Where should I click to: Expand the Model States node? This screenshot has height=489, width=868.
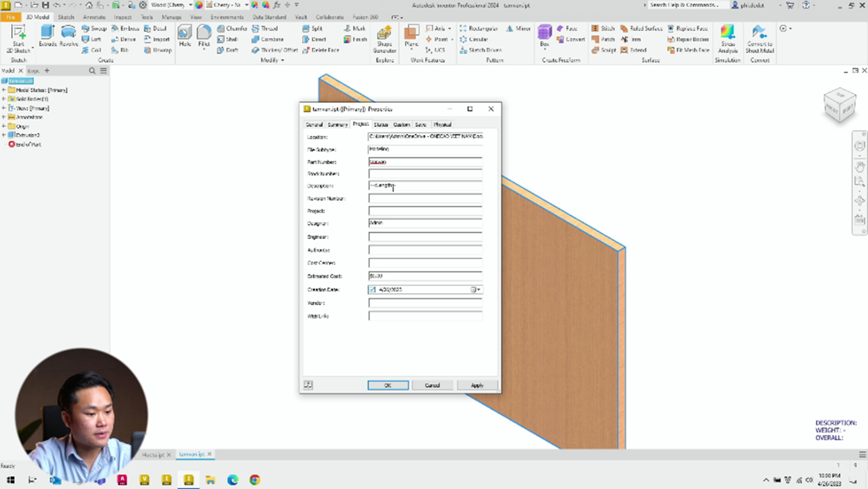coord(4,90)
